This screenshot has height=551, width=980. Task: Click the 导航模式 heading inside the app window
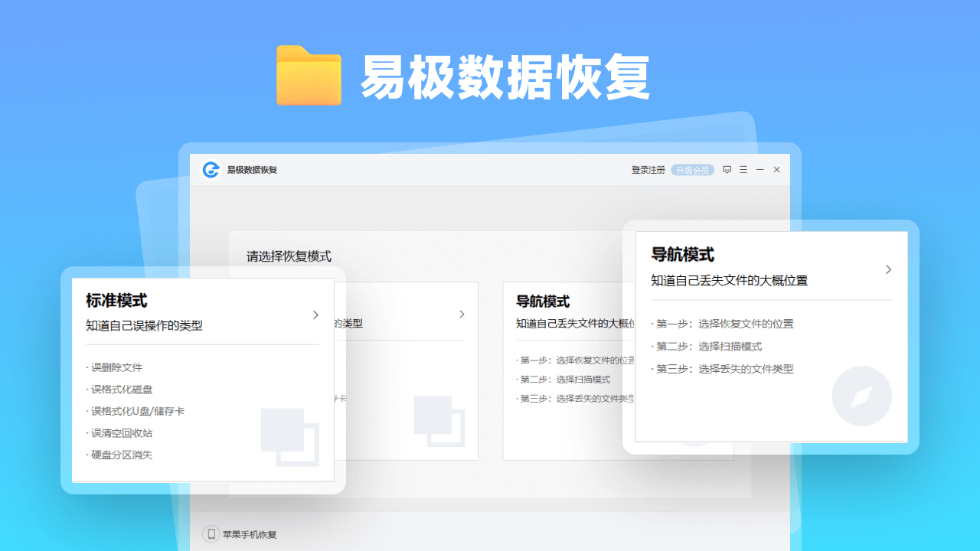tap(543, 302)
